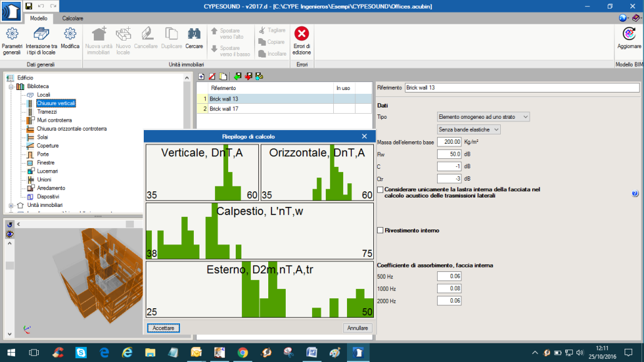Open Parametri generali settings
Image resolution: width=644 pixels, height=362 pixels.
[x=12, y=41]
